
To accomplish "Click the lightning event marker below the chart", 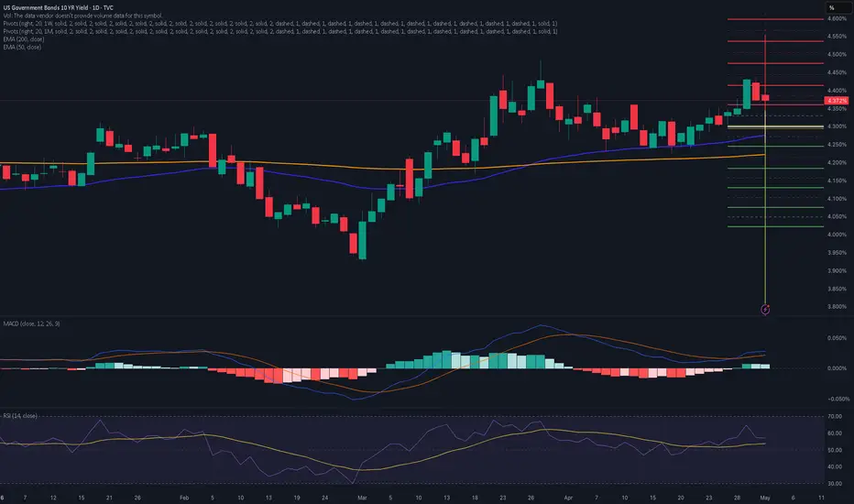I will [x=765, y=310].
